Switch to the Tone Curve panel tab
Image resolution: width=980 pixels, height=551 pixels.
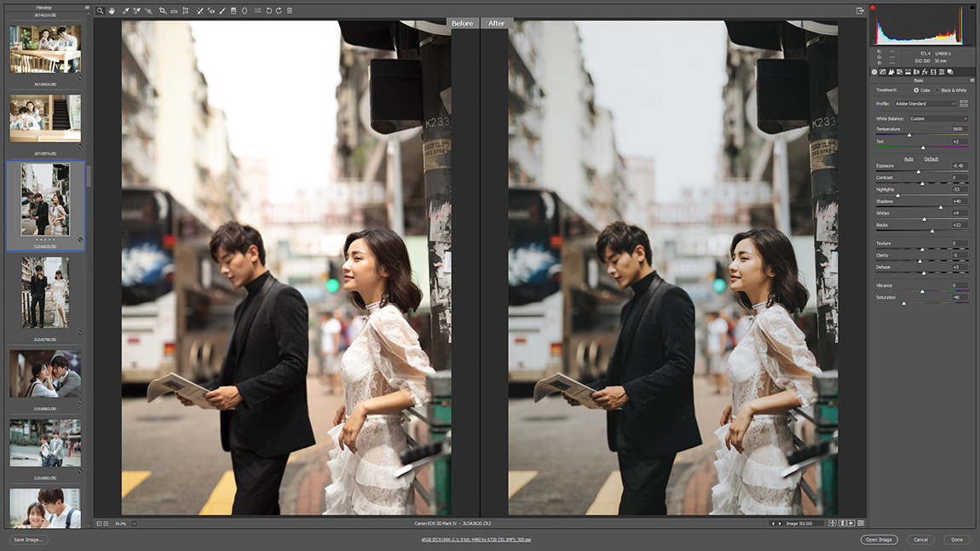883,72
